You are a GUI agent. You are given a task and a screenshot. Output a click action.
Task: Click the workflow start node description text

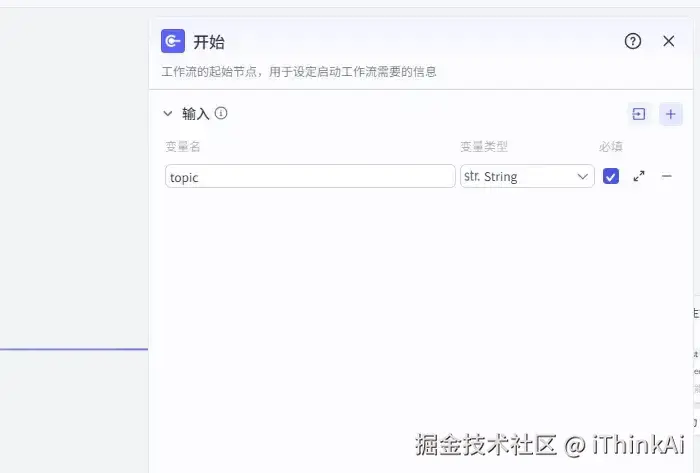point(299,72)
